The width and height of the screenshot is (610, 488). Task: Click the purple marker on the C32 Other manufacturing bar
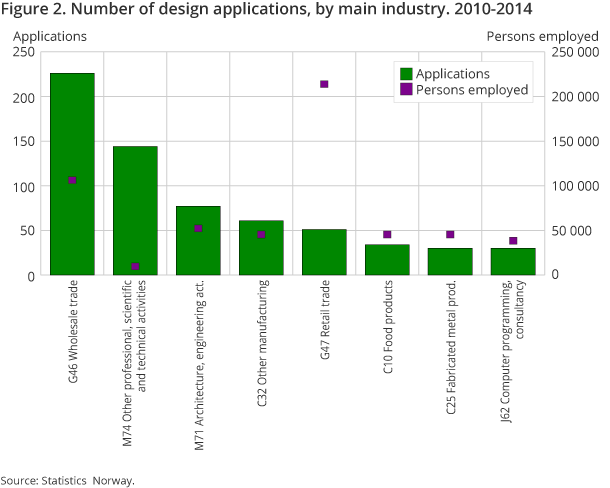(x=261, y=234)
